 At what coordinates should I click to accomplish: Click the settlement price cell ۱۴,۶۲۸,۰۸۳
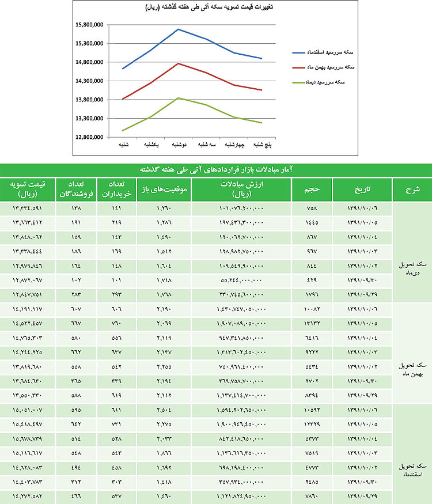pyautogui.click(x=27, y=468)
